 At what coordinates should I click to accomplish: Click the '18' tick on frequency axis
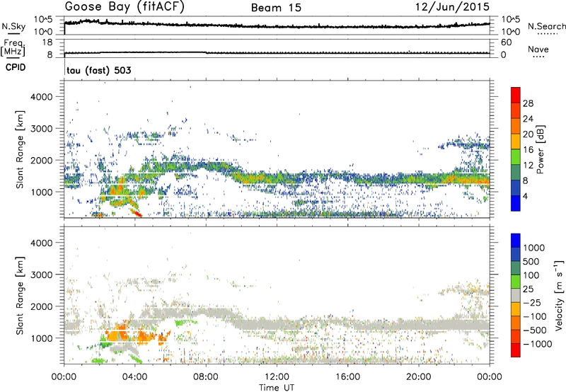[x=47, y=42]
